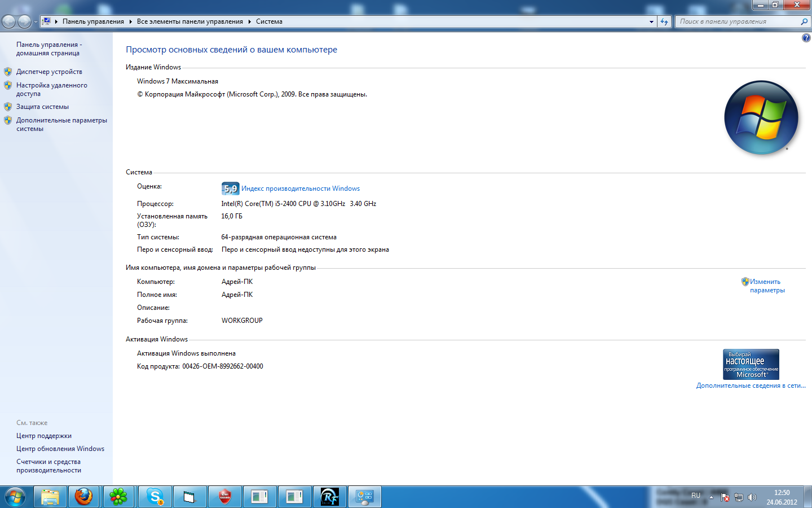Image resolution: width=812 pixels, height=508 pixels.
Task: Click 'Активация Windows выполнена' text
Action: (186, 353)
